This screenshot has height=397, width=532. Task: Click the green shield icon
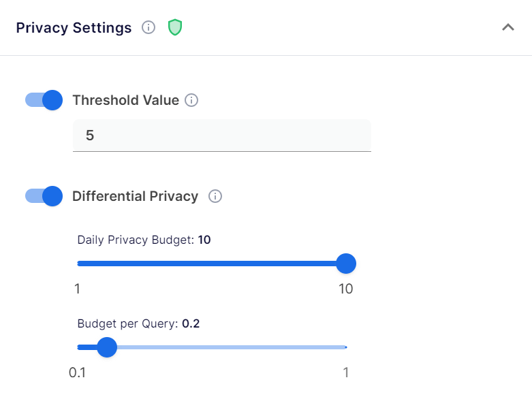[x=175, y=27]
